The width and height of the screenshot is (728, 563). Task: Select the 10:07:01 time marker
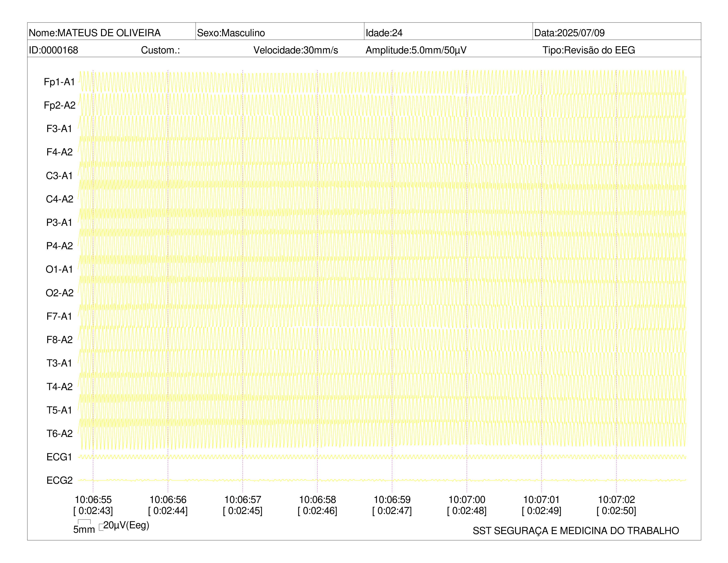[x=541, y=500]
